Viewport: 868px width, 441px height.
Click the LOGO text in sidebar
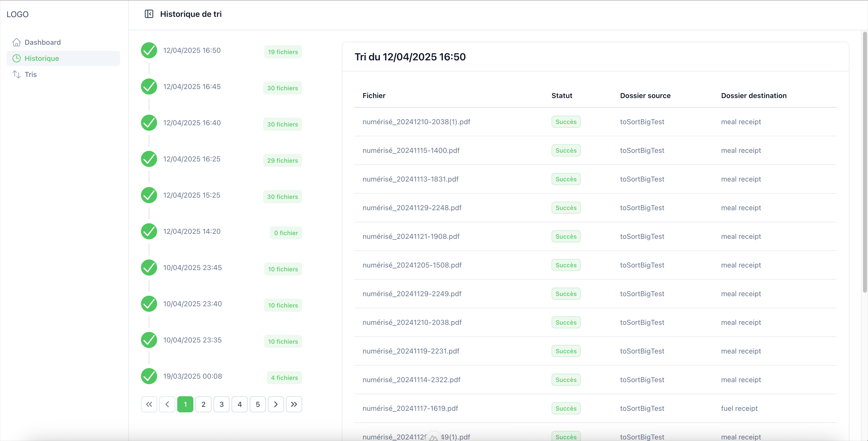[x=18, y=14]
